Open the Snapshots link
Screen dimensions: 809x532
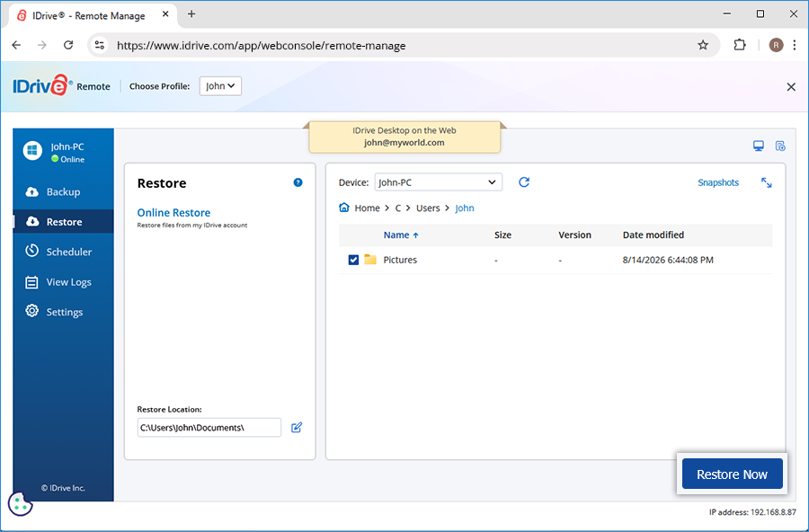click(717, 182)
